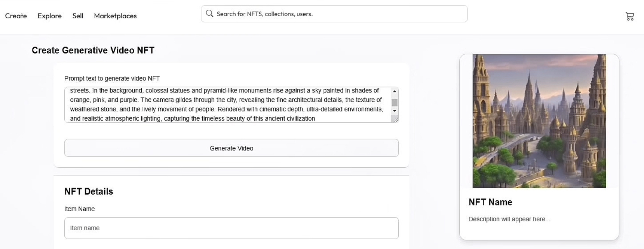
Task: Click the 'Prompt text to generate video NFT' label
Action: (x=112, y=78)
